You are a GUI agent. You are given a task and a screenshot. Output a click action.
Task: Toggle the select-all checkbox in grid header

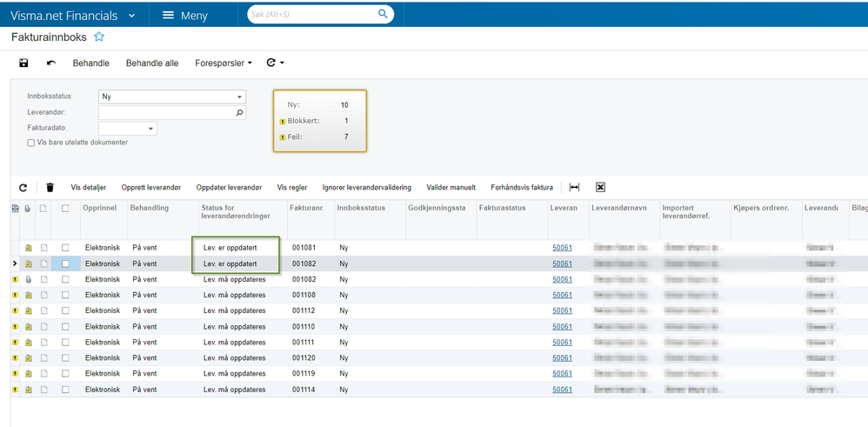[x=65, y=208]
